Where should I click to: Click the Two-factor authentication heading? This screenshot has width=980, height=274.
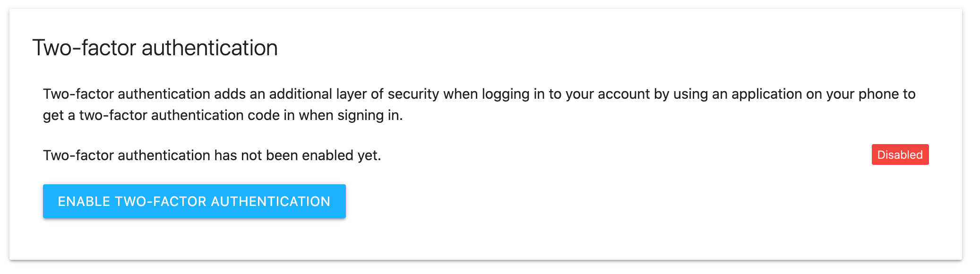tap(155, 48)
